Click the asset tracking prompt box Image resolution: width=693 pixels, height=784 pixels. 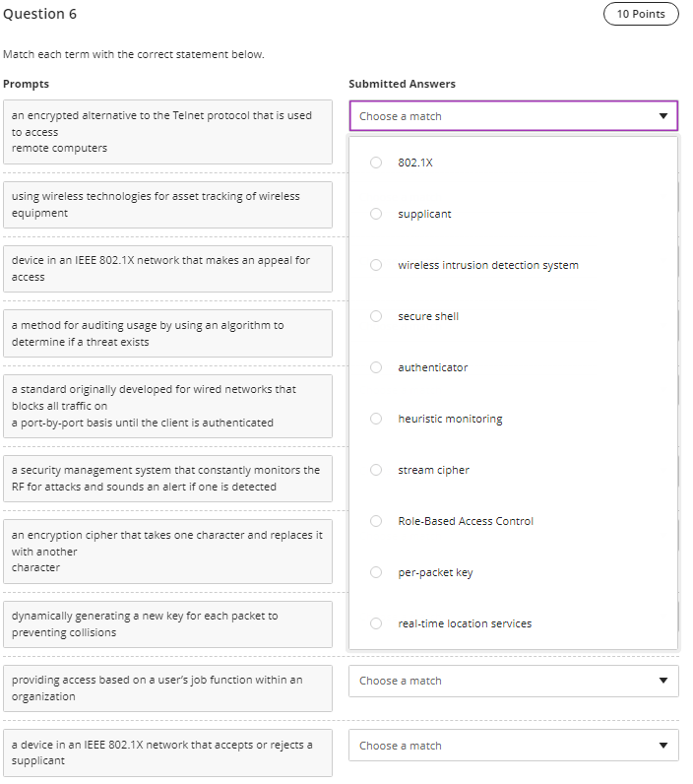coord(167,205)
